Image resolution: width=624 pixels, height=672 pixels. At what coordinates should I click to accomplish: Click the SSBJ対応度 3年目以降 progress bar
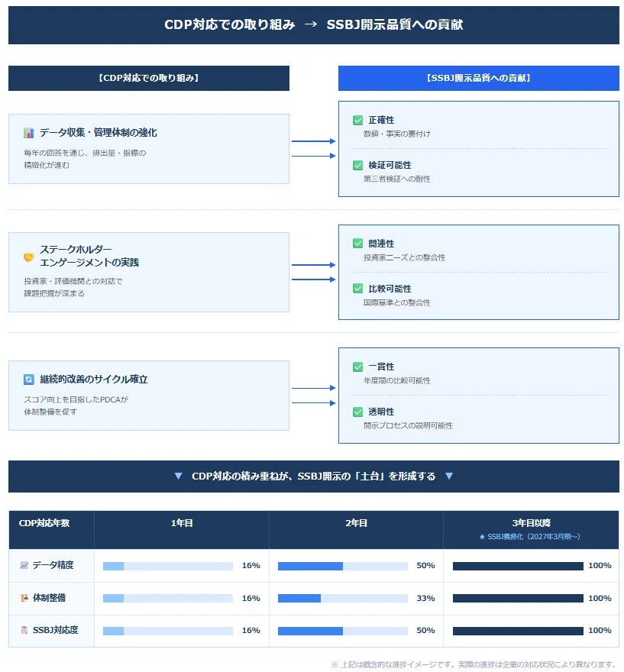[518, 631]
